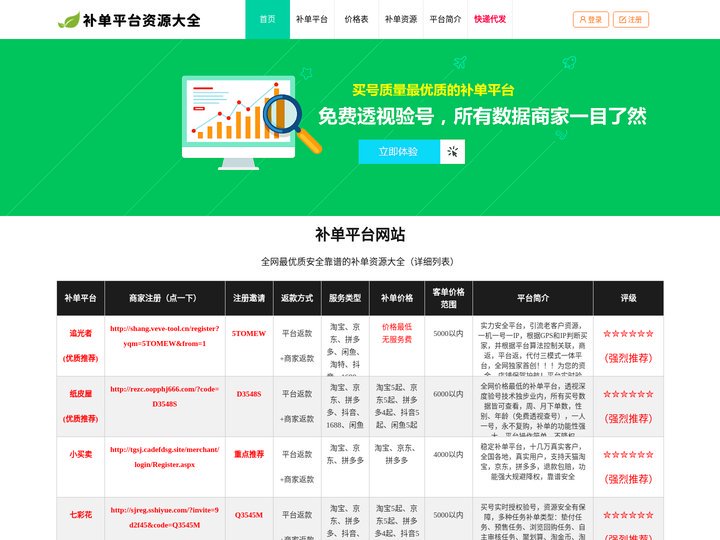Click the cursor icon beside 立即体验
The height and width of the screenshot is (540, 720).
(452, 152)
